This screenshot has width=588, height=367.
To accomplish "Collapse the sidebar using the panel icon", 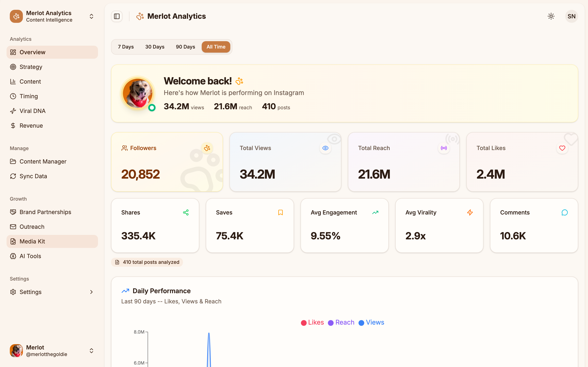I will click(x=117, y=16).
